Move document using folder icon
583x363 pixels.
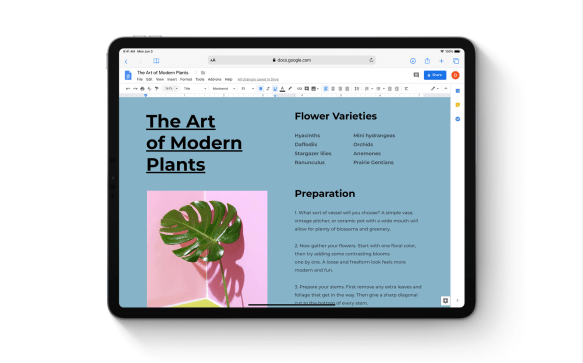[x=203, y=73]
